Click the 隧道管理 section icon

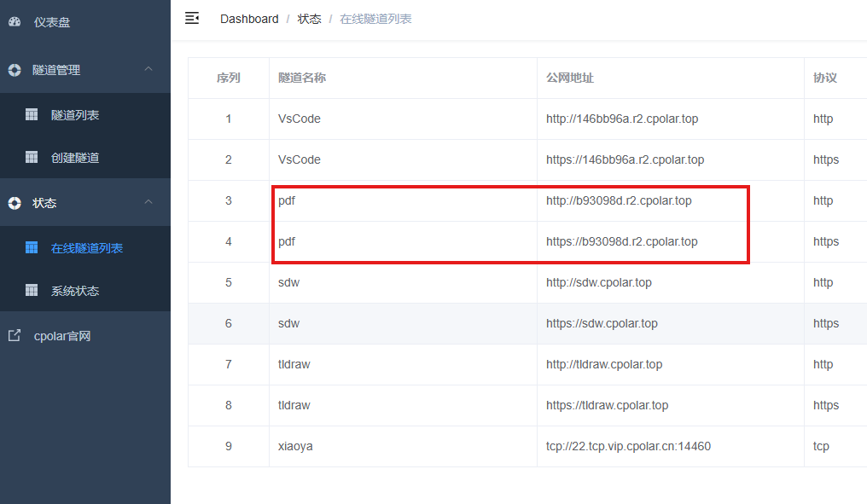click(x=15, y=70)
